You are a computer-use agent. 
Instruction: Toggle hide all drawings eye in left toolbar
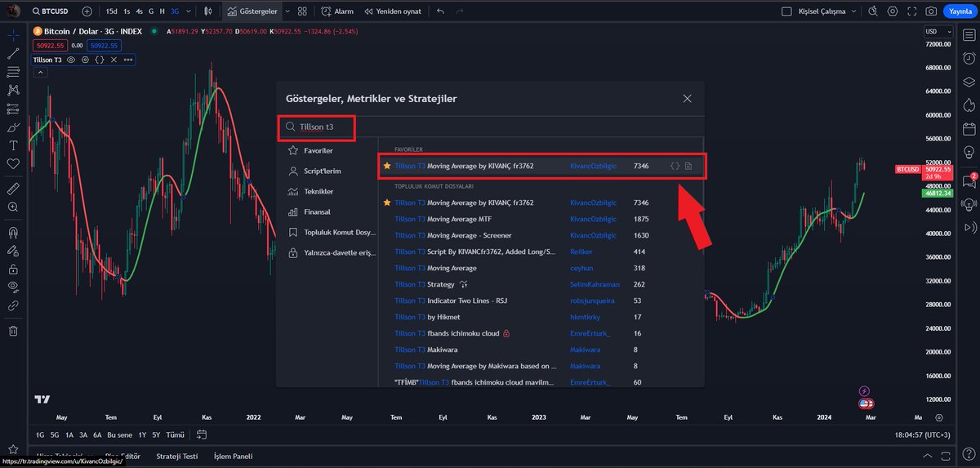point(13,287)
